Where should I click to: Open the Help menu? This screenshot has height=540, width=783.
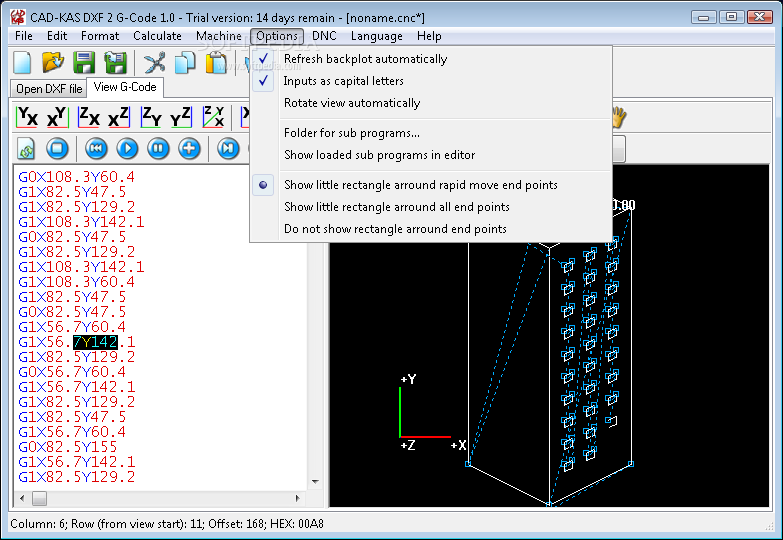[429, 36]
